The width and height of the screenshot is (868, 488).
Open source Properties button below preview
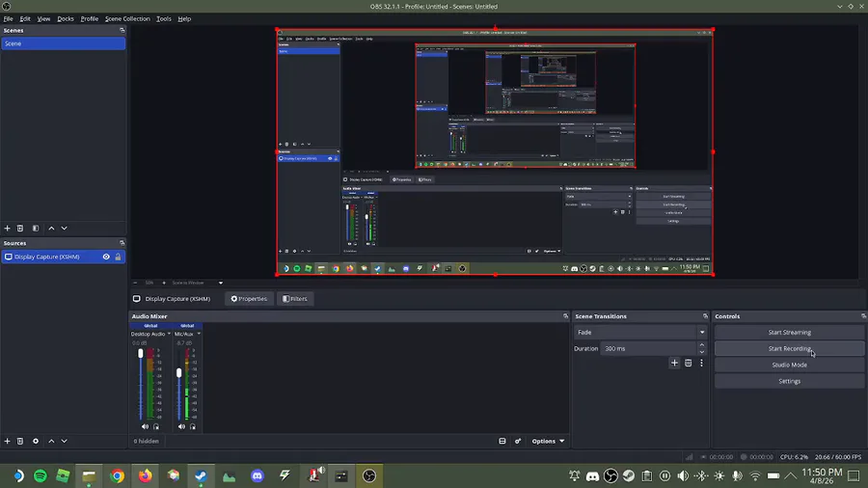(x=249, y=299)
